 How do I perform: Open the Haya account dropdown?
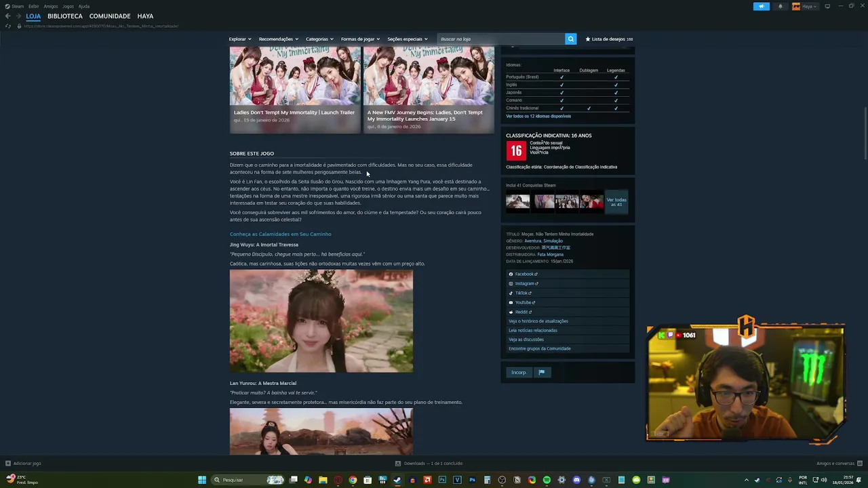coord(805,6)
